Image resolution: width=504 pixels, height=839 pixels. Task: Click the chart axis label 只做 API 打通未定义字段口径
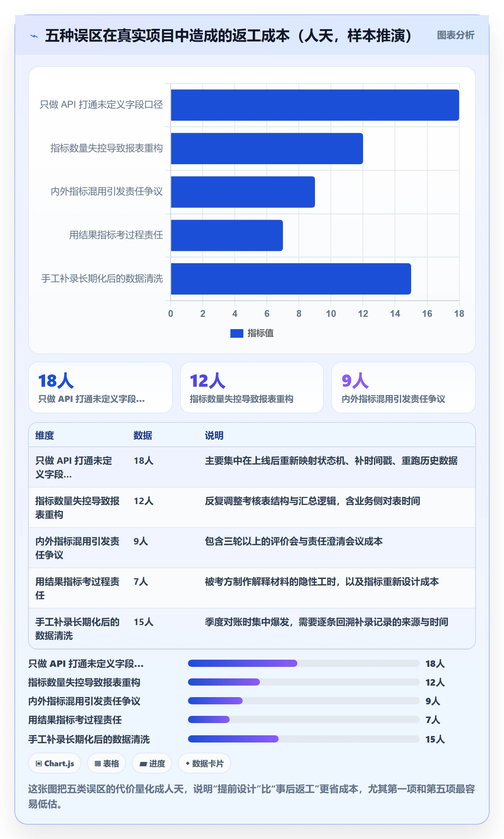101,104
